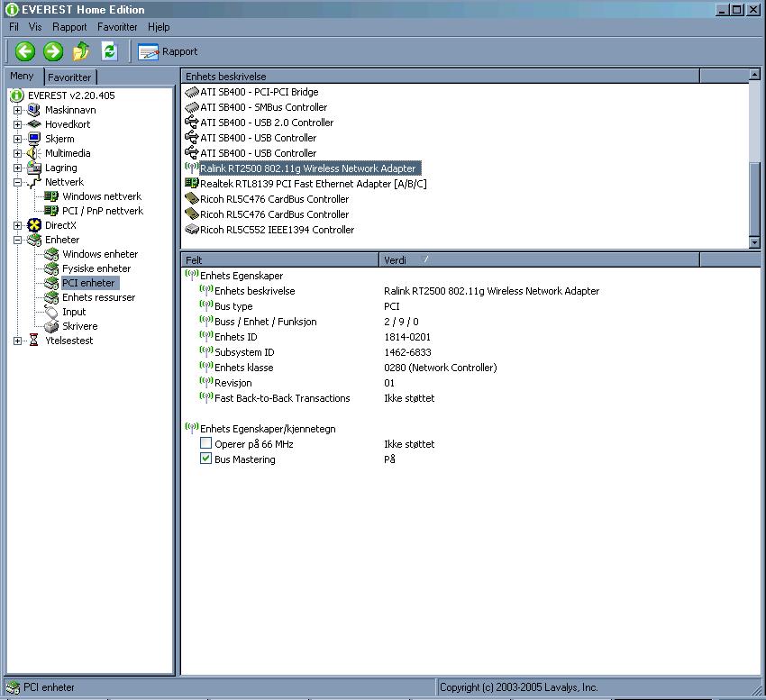Image resolution: width=766 pixels, height=700 pixels.
Task: Click the Felt column header
Action: [280, 259]
